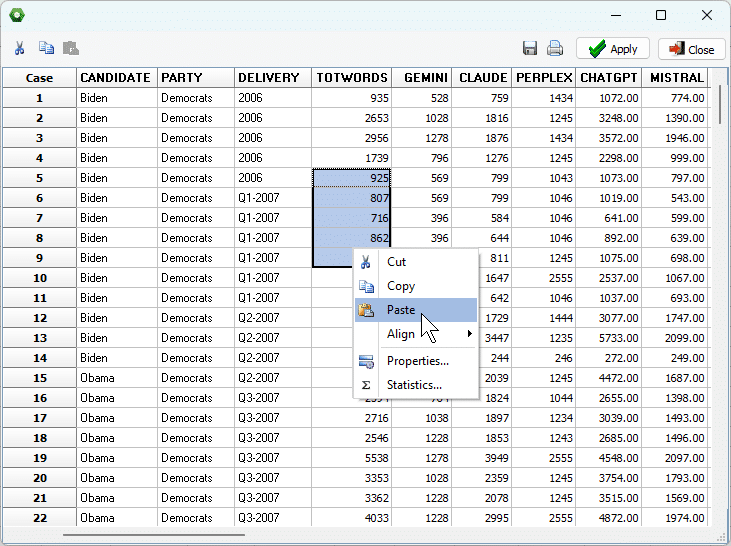
Task: Click the green app icon in title bar
Action: point(17,15)
